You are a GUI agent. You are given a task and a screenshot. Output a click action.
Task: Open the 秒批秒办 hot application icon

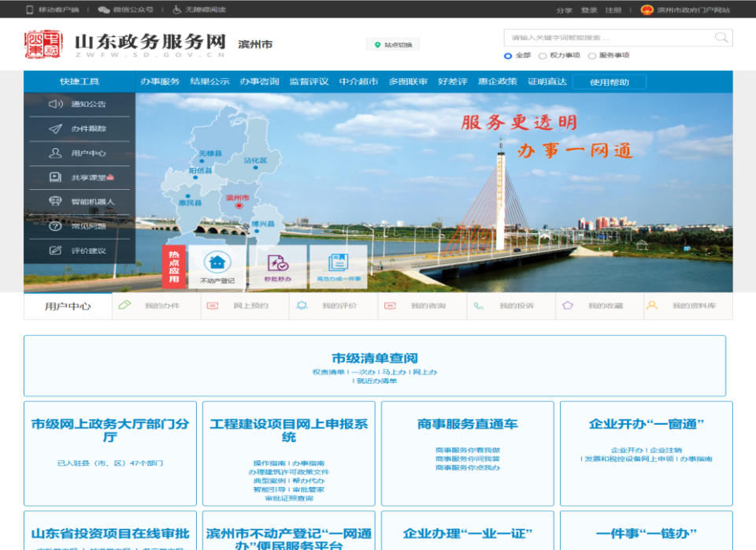point(277,263)
